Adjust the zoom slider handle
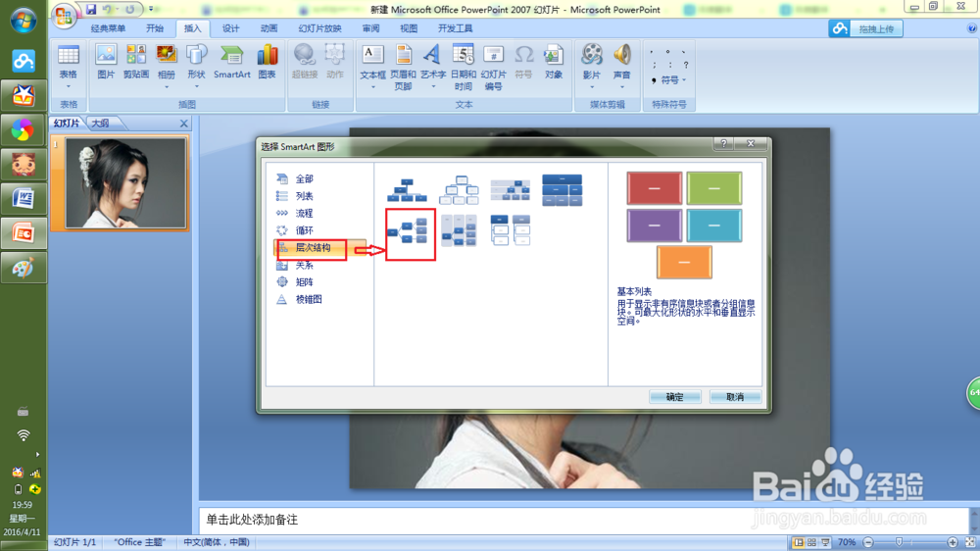The height and width of the screenshot is (551, 980). click(900, 542)
